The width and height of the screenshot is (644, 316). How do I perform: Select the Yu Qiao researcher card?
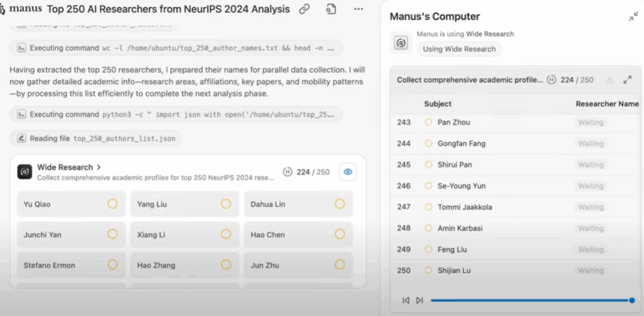pyautogui.click(x=71, y=204)
